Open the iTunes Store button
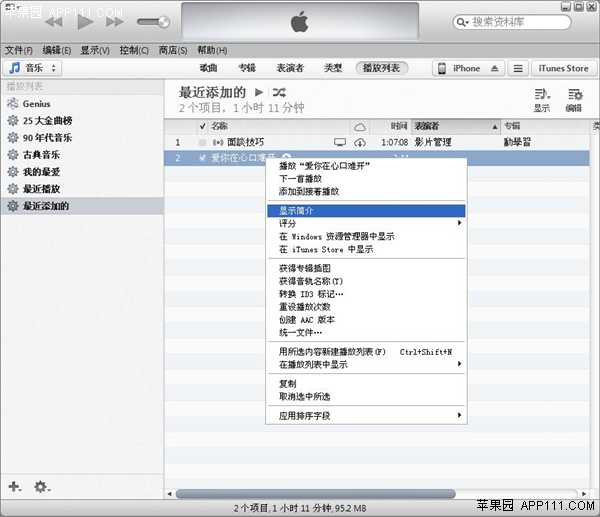600x517 pixels. [564, 68]
